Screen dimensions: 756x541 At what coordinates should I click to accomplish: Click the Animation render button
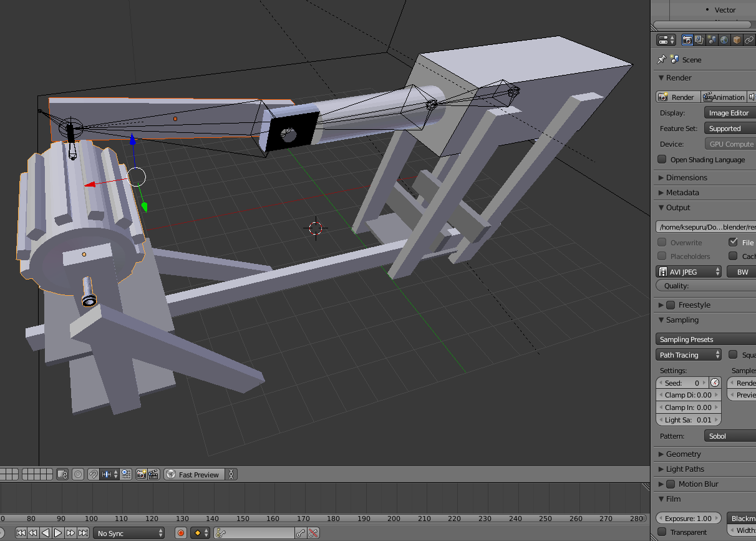(x=723, y=97)
